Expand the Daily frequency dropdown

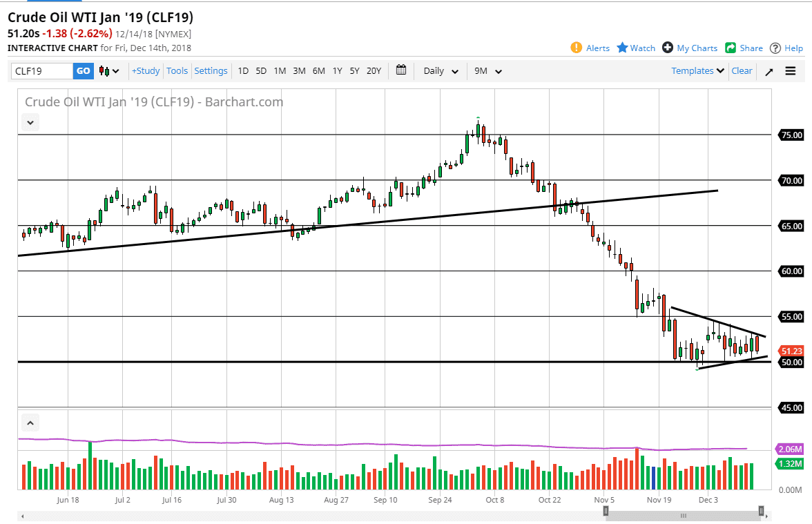point(440,70)
